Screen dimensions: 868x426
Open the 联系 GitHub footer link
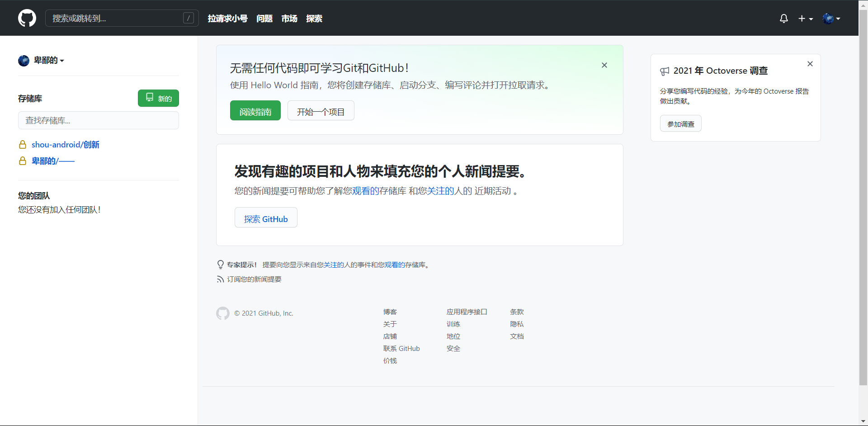tap(401, 349)
